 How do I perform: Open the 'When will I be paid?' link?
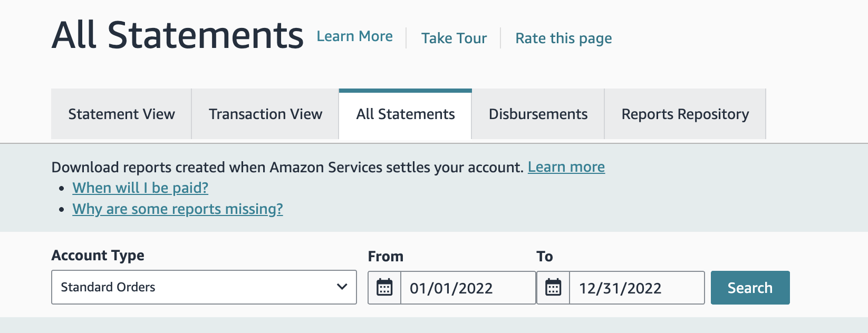140,188
